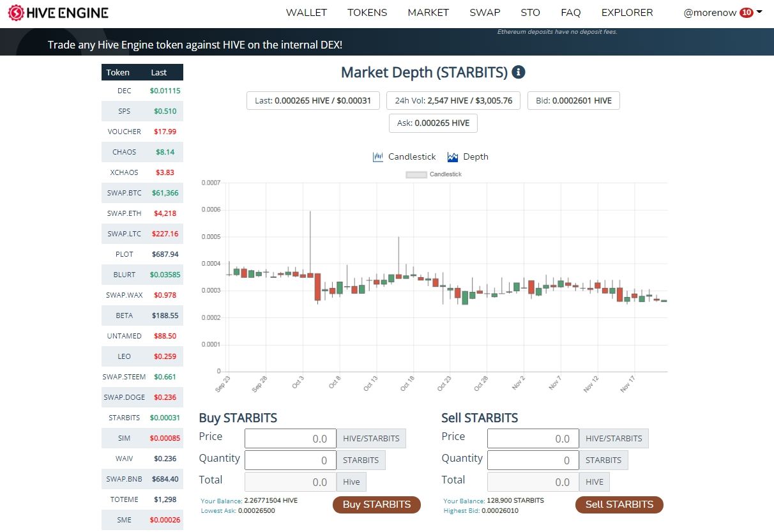
Task: Click the Bid 0.0002601 HIVE box
Action: 573,101
